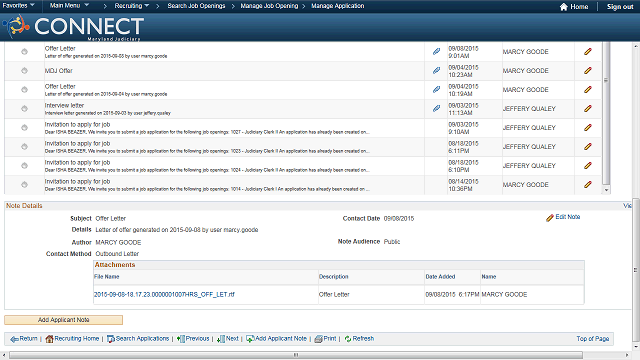
Task: Edit invitation note dated 08/14/2015
Action: point(588,184)
